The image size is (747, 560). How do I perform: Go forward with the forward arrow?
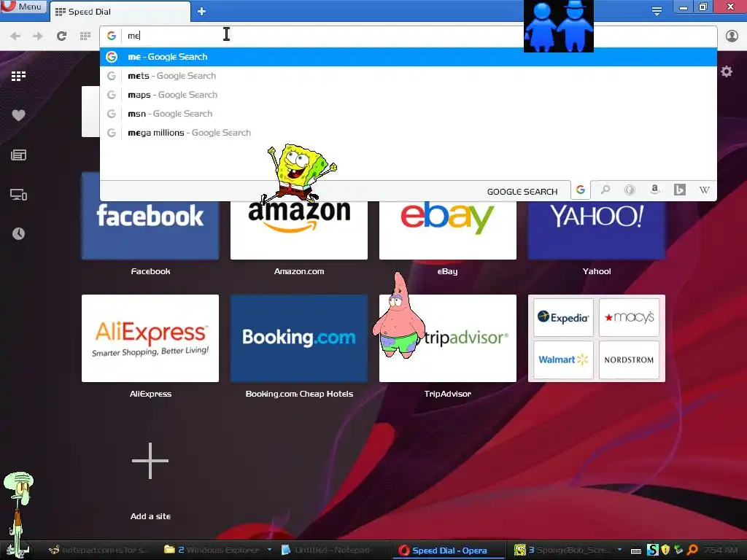pyautogui.click(x=38, y=36)
